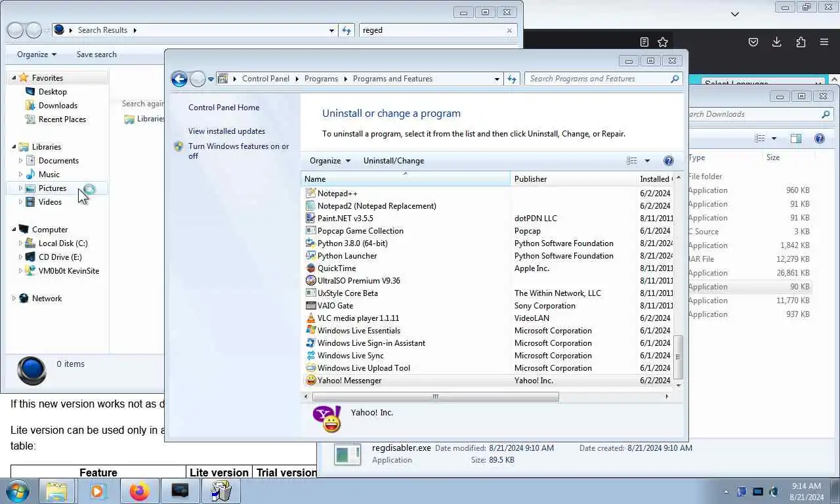
Task: Go back in Programs and Features window
Action: click(x=179, y=79)
